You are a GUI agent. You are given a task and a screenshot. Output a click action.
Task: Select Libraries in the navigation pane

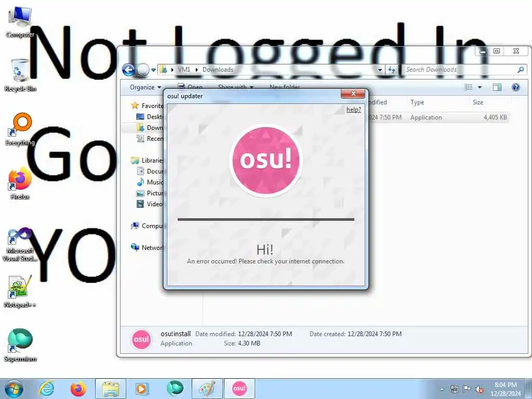click(x=147, y=160)
